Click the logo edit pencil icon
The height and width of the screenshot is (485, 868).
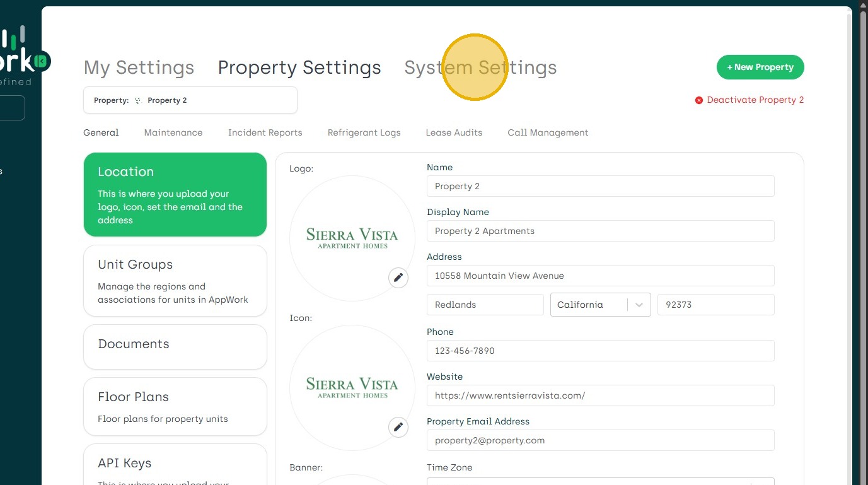coord(398,278)
